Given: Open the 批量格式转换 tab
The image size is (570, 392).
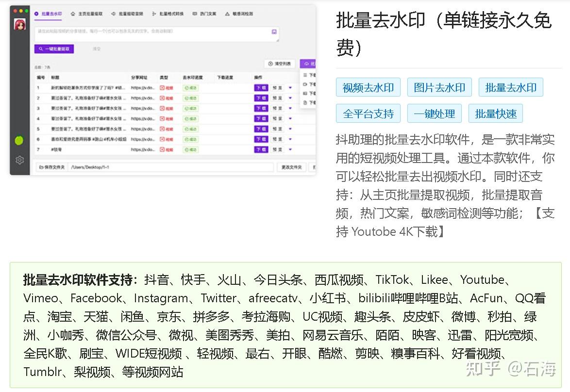Looking at the screenshot, I should (168, 14).
